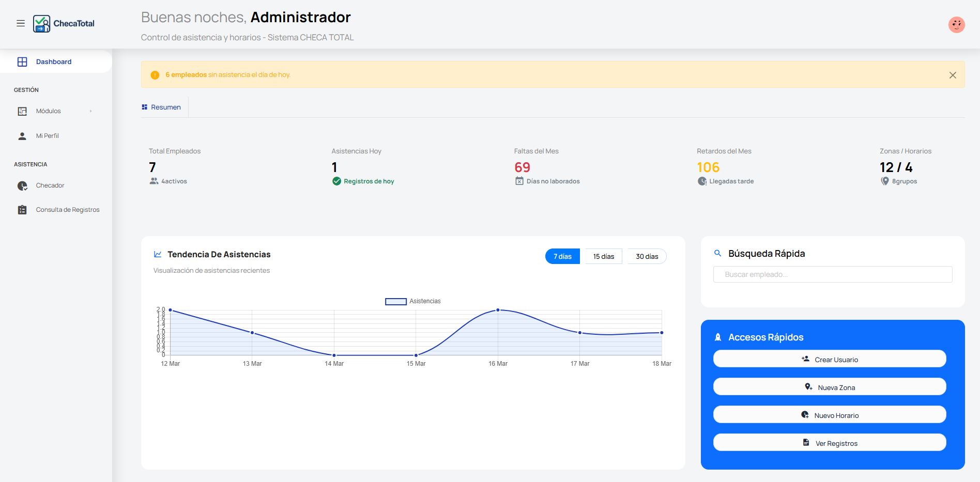Switch chart to 30 días range
The height and width of the screenshot is (482, 980).
[x=647, y=256]
